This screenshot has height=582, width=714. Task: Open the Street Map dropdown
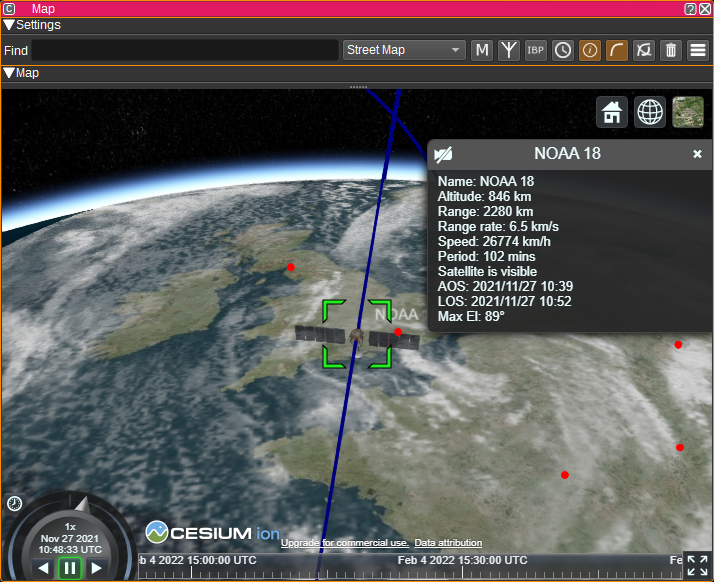[404, 50]
